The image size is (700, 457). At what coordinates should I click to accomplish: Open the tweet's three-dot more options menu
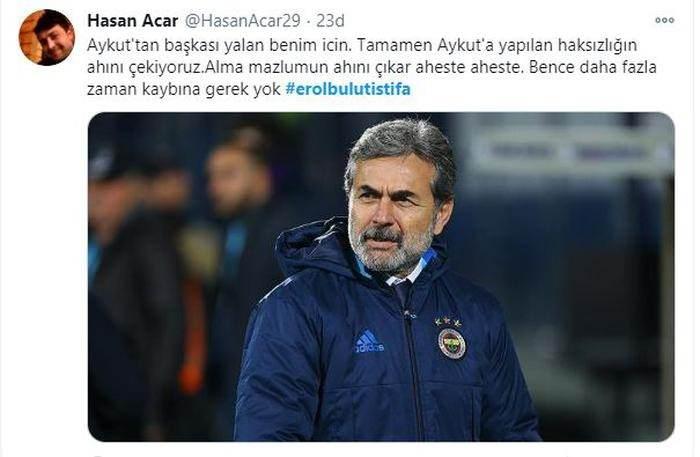(x=664, y=20)
